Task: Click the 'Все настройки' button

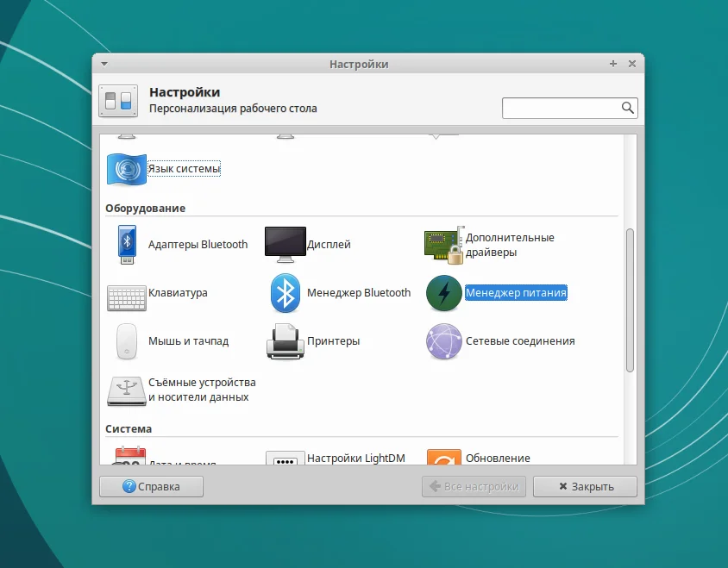Action: 474,486
